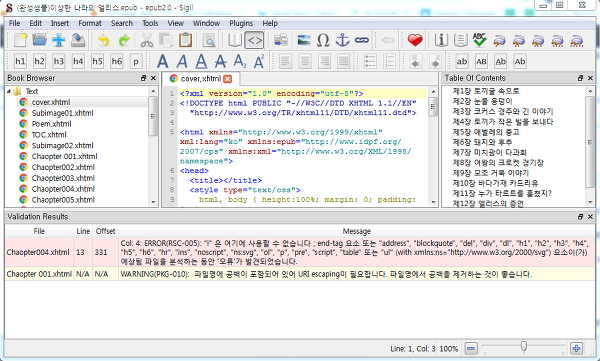Run spellcheck with the ABC checkmark icon
Screen dimensions: 600x361
[x=479, y=40]
